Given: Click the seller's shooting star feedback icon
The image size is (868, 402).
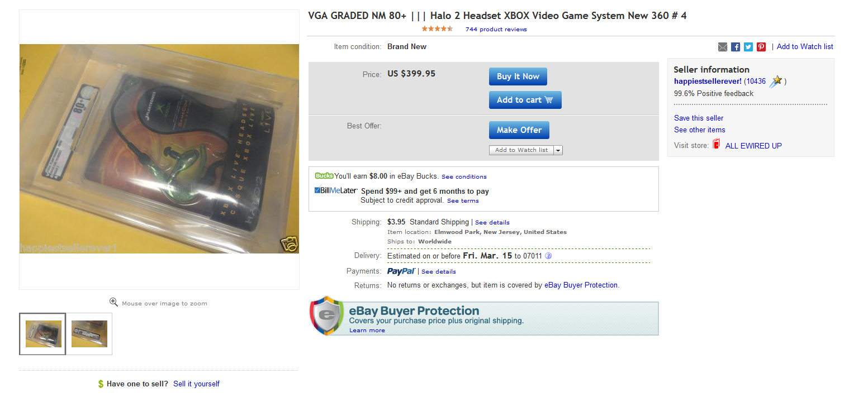Looking at the screenshot, I should 776,82.
